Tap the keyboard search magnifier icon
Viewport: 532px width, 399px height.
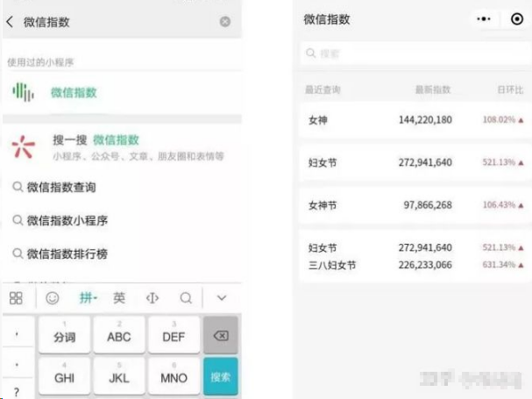point(186,298)
